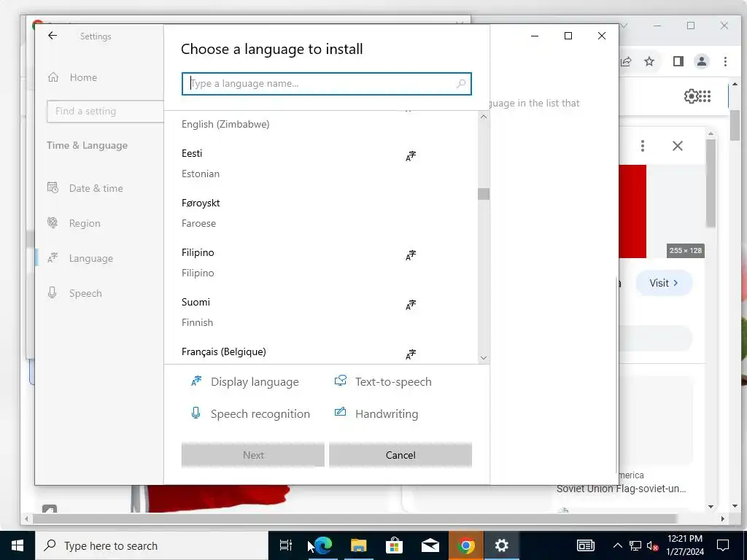The width and height of the screenshot is (747, 560).
Task: Open Task View on the taskbar
Action: (x=286, y=545)
